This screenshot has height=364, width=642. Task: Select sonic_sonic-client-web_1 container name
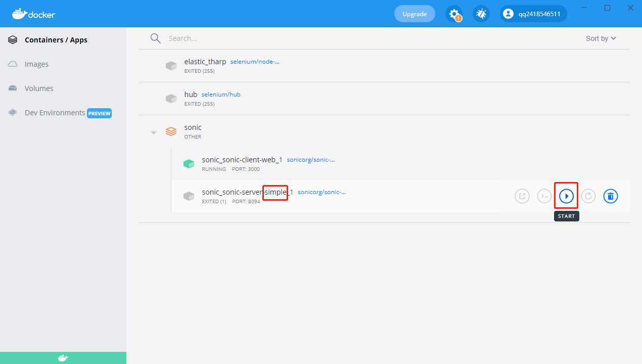242,160
